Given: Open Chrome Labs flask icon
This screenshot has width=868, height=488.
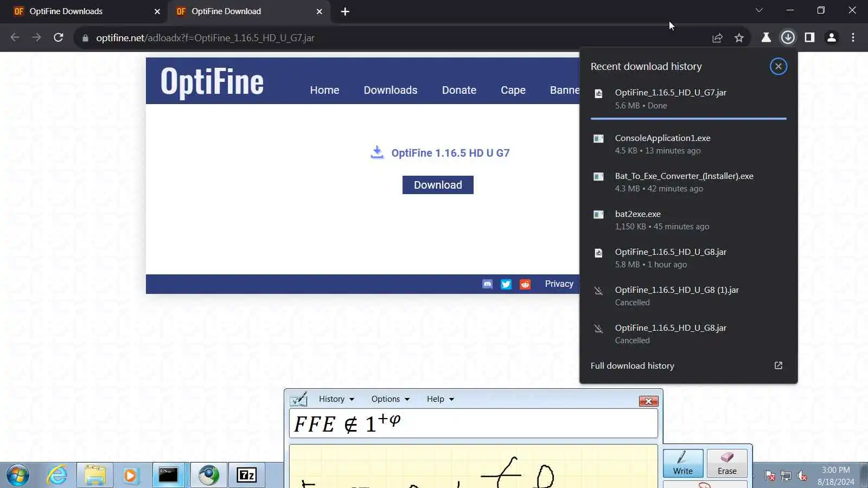Looking at the screenshot, I should (x=766, y=37).
